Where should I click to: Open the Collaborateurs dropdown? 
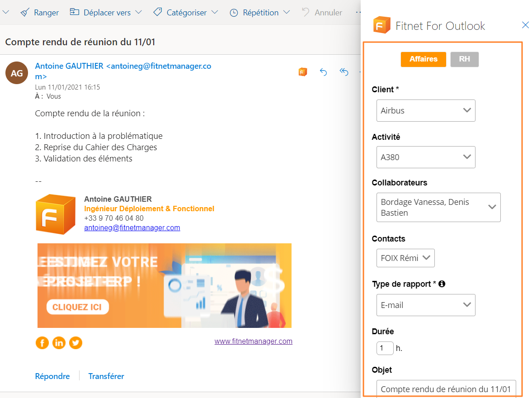[x=438, y=207]
